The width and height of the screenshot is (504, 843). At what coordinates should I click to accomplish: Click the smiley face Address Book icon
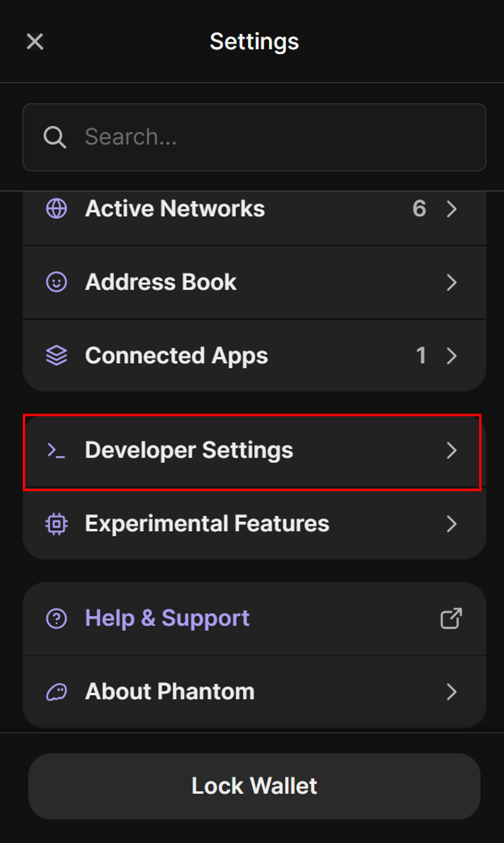(57, 282)
